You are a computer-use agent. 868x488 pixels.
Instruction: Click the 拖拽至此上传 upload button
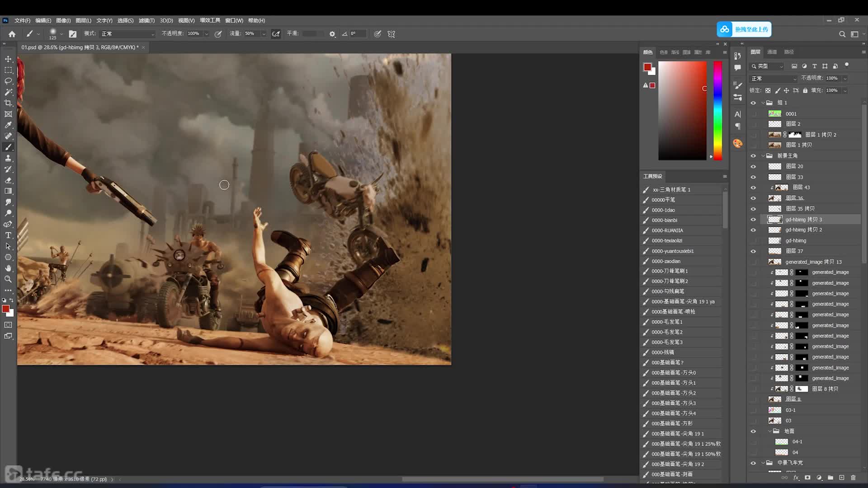pos(744,29)
